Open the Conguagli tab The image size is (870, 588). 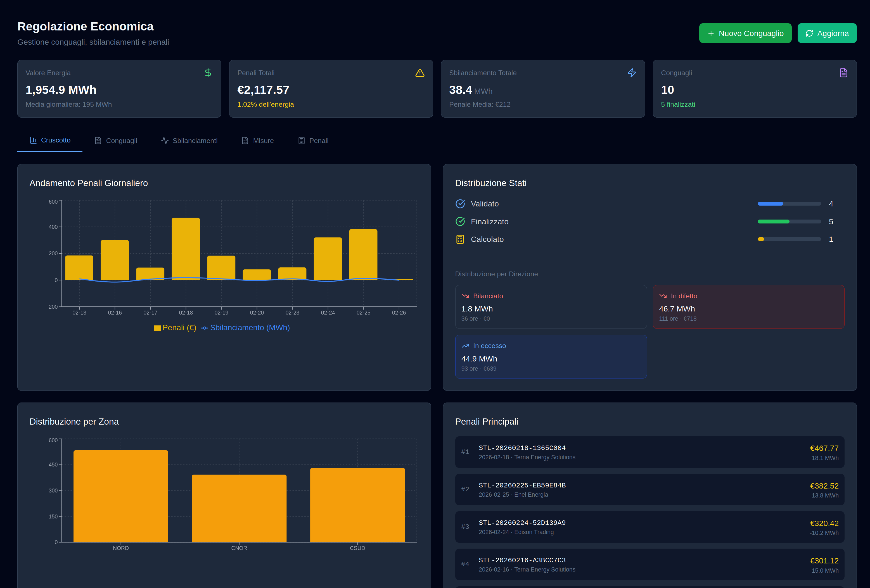(x=116, y=141)
